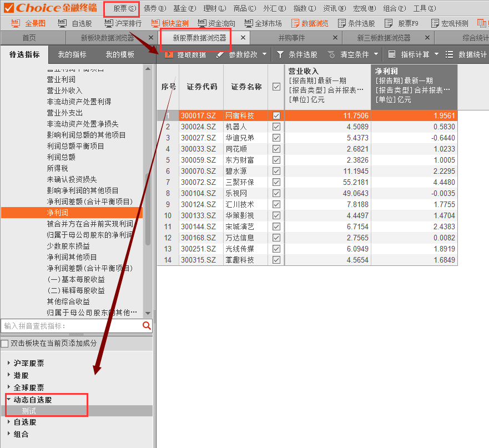Open the 全球市场 view
This screenshot has height=448, width=489.
[248, 23]
